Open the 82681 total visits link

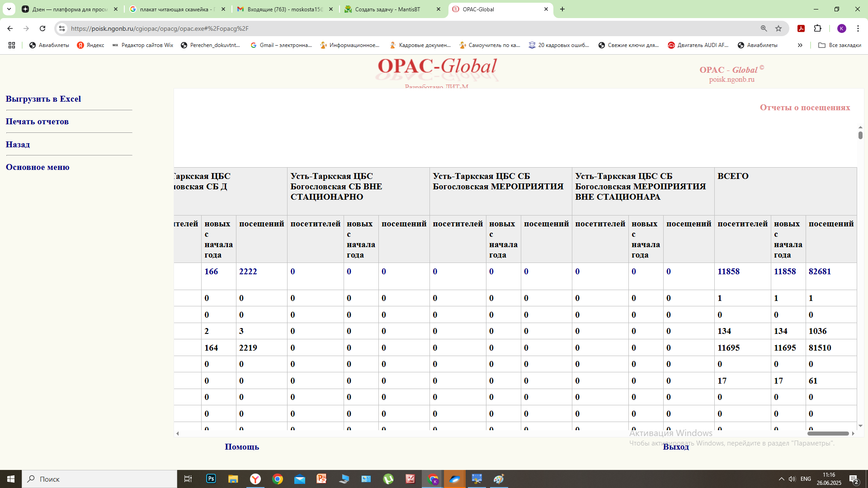[820, 272]
